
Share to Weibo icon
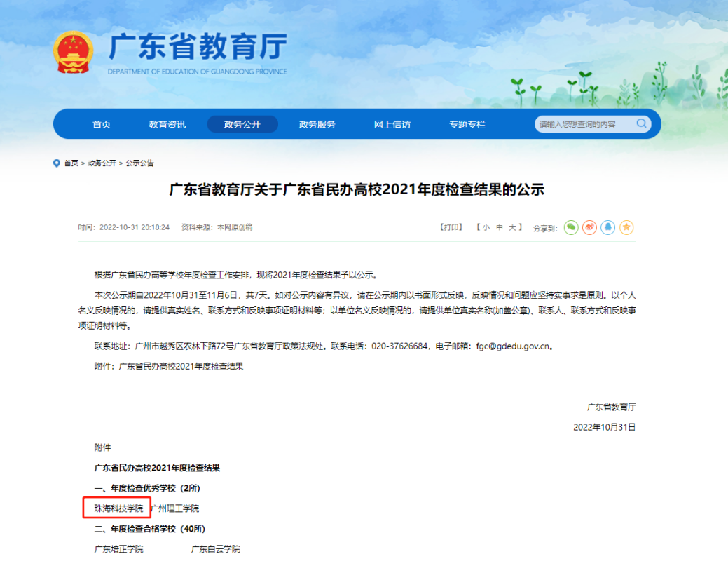point(590,227)
